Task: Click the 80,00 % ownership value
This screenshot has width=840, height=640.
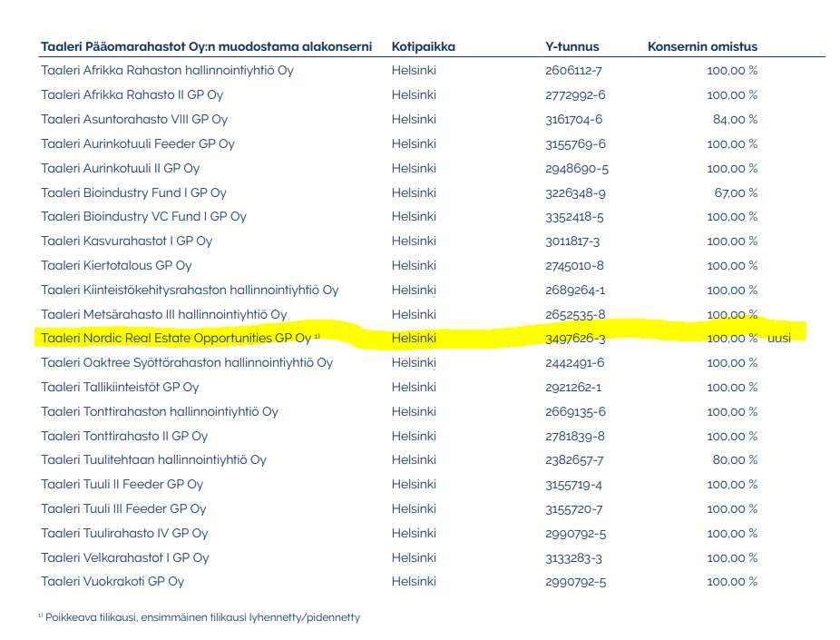Action: tap(735, 460)
